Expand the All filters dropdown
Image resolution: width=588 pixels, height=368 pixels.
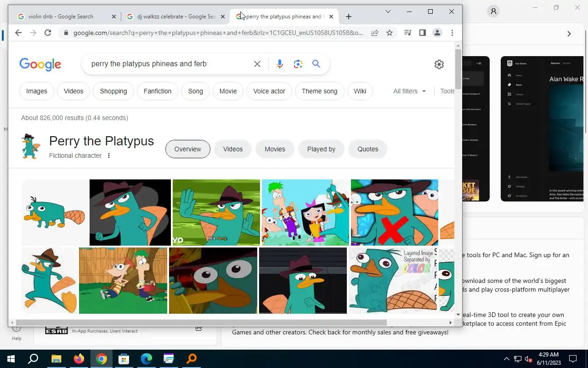coord(410,91)
